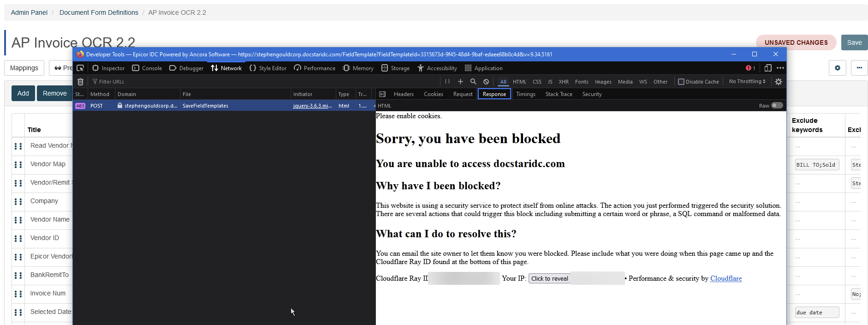This screenshot has height=325, width=868.
Task: Filter requests by Media
Action: [x=625, y=82]
